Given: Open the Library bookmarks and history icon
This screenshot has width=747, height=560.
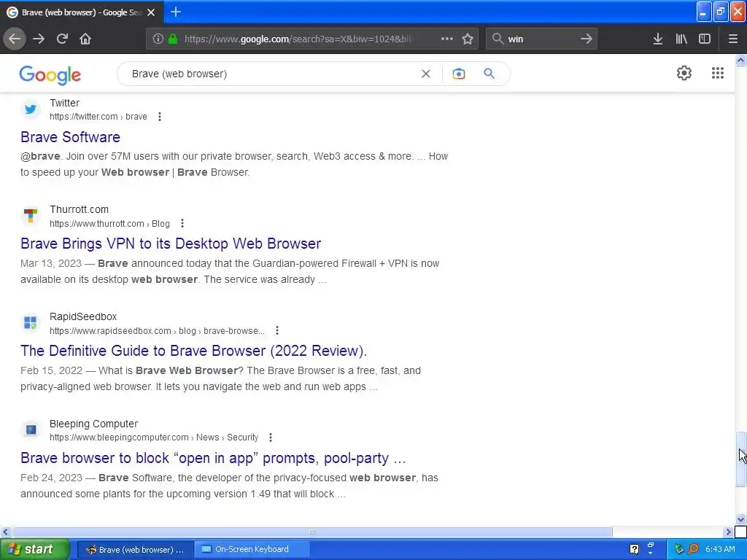Looking at the screenshot, I should click(x=681, y=39).
